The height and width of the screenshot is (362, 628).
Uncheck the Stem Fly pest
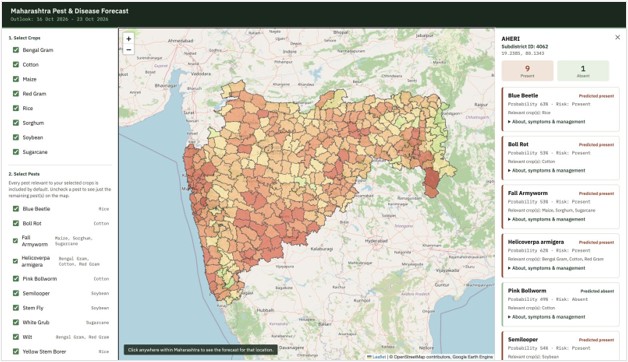16,308
